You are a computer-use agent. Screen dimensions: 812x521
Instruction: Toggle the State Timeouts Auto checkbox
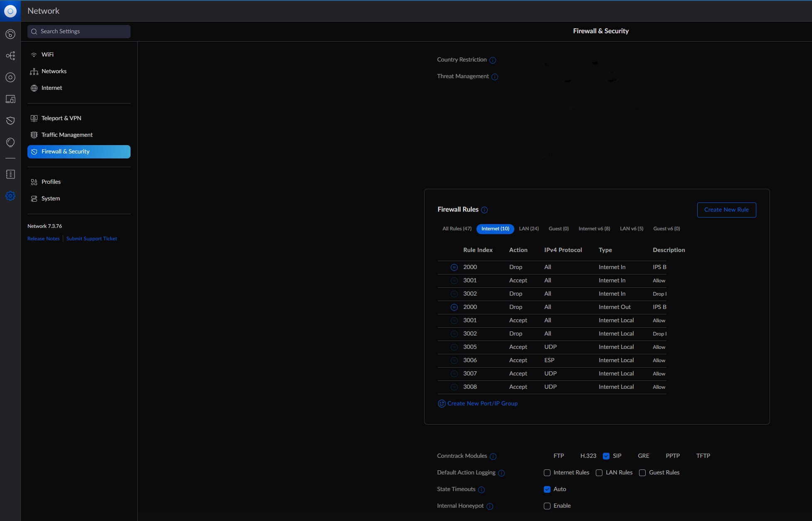(547, 489)
